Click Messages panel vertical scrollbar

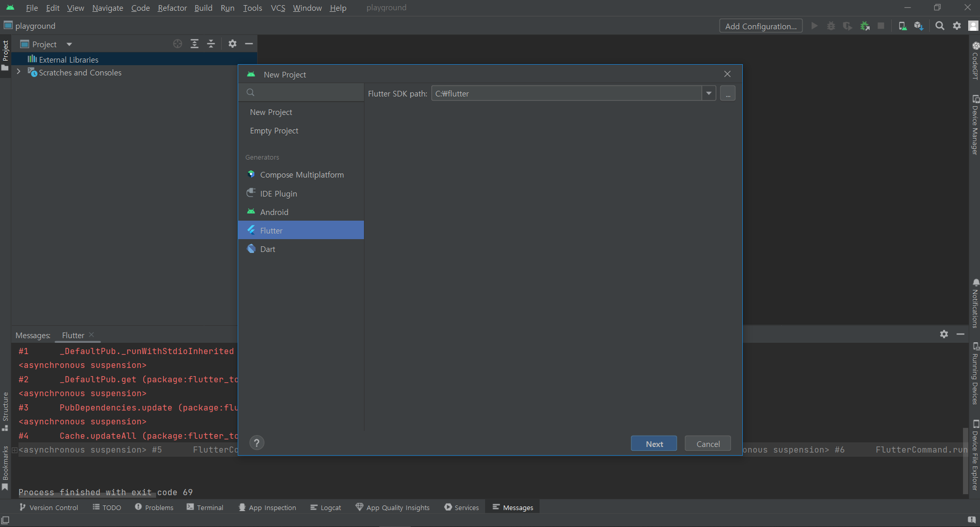pyautogui.click(x=965, y=462)
